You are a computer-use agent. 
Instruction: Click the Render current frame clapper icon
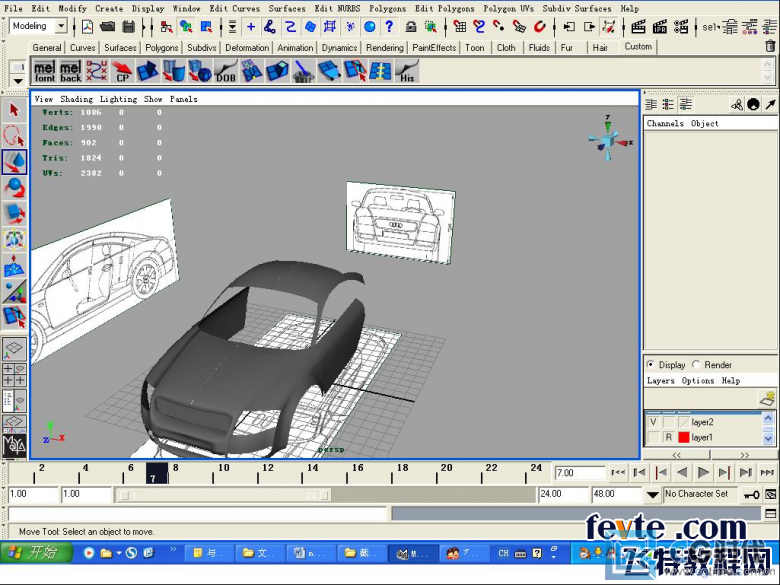(x=638, y=26)
